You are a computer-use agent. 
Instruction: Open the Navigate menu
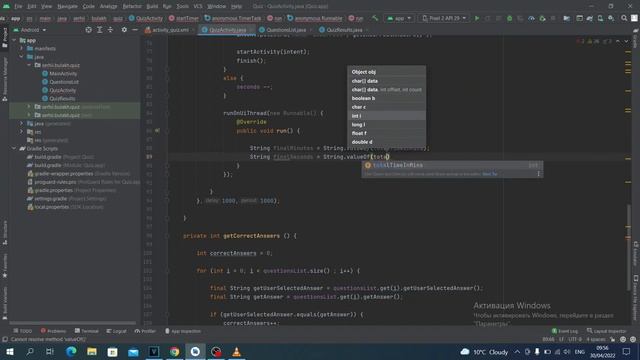click(67, 6)
